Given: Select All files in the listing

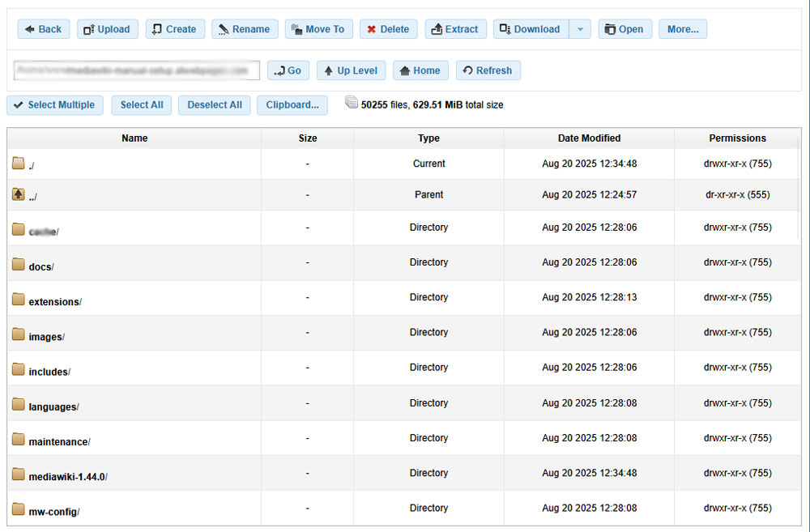Looking at the screenshot, I should (141, 104).
